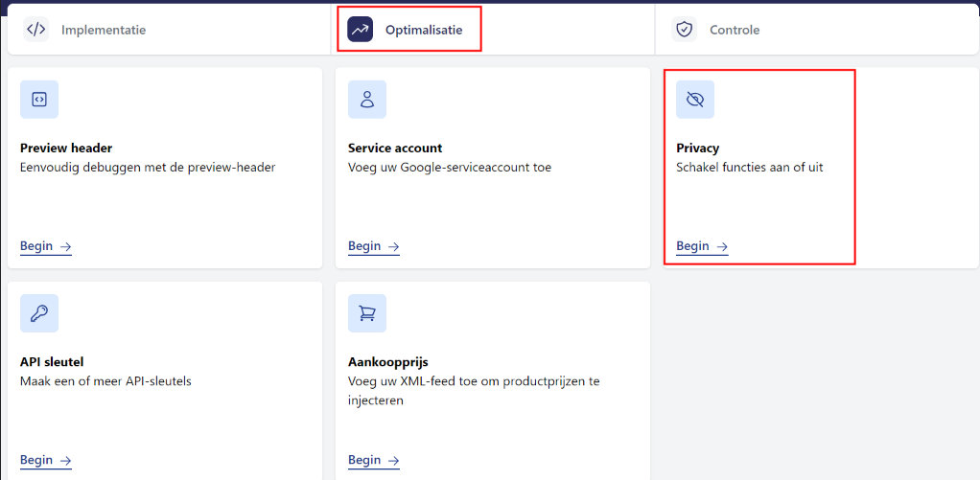The image size is (980, 480).
Task: Click the Privacy crossed-eye icon
Action: 695,100
